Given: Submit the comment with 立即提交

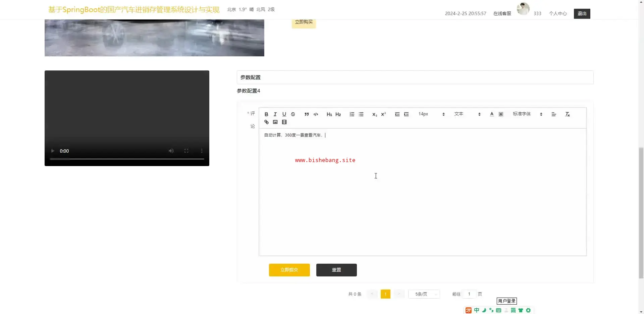Looking at the screenshot, I should tap(289, 270).
